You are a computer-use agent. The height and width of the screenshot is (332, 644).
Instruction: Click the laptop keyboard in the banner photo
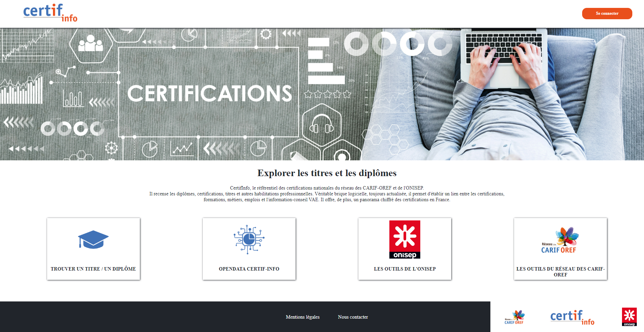[x=503, y=48]
